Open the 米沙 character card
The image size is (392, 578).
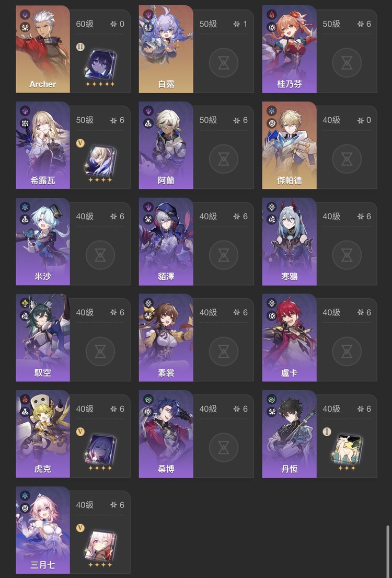point(43,242)
